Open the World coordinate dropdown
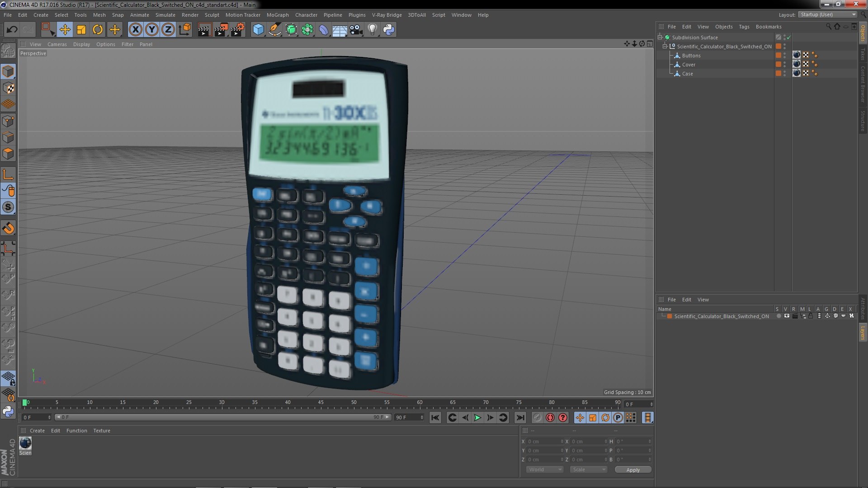This screenshot has height=488, width=868. [545, 469]
